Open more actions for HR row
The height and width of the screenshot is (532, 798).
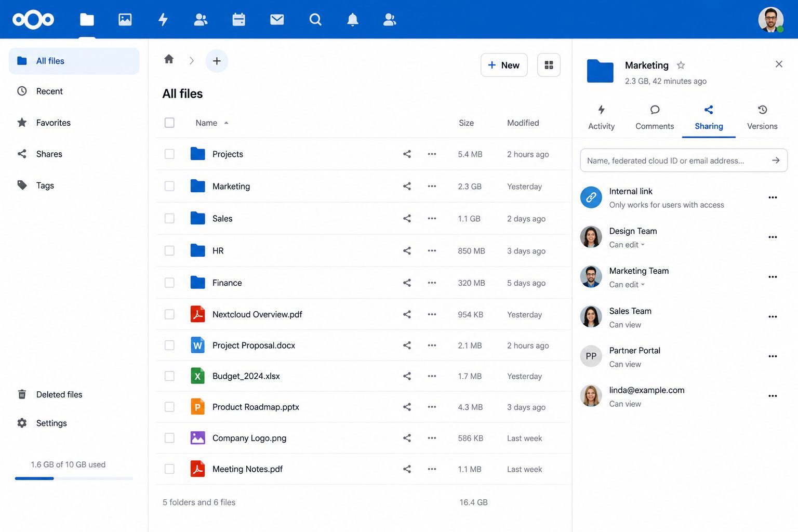432,250
